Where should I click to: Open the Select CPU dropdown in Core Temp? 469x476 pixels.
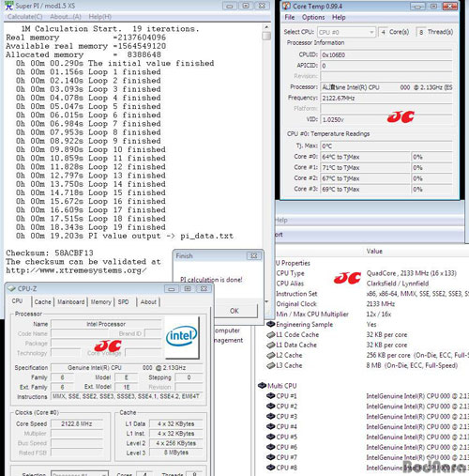click(x=346, y=32)
